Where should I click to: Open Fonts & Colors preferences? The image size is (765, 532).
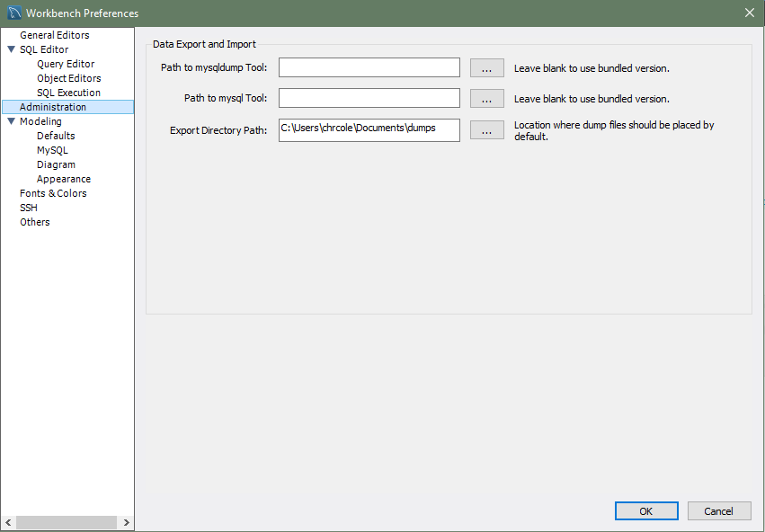tap(53, 193)
